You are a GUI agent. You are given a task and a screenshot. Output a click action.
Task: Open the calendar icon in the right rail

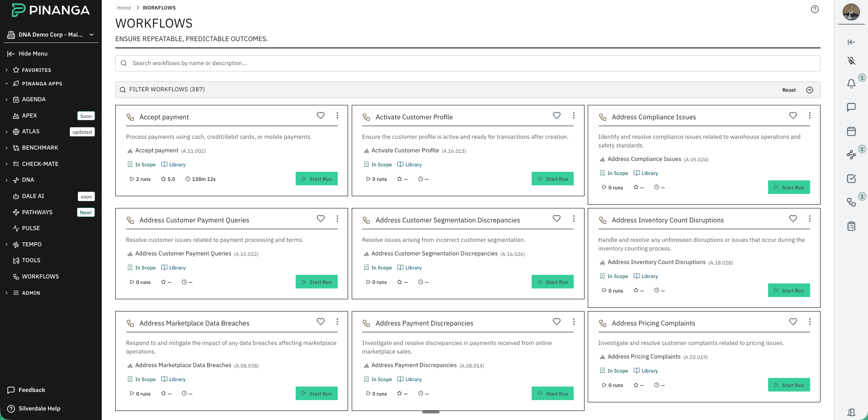pos(851,131)
